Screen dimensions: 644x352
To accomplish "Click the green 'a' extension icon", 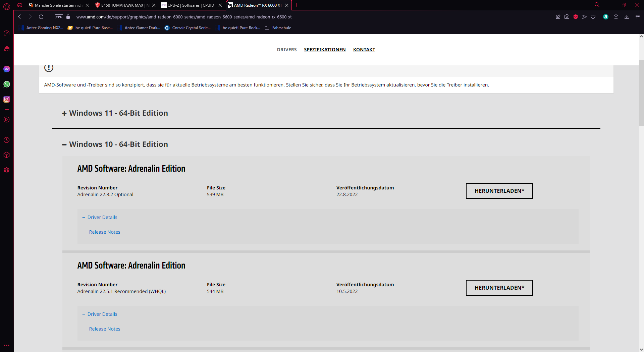I will pos(606,17).
